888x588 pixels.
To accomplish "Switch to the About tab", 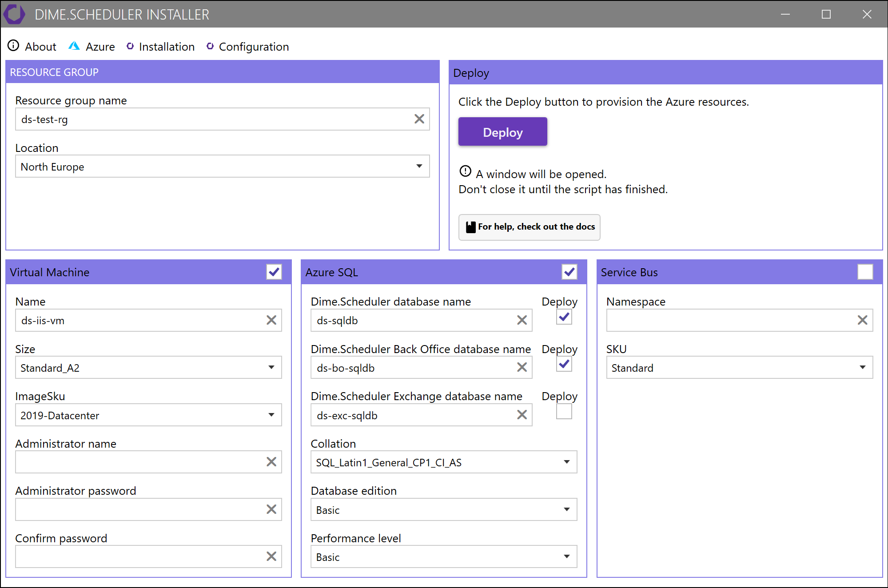I will click(x=32, y=46).
